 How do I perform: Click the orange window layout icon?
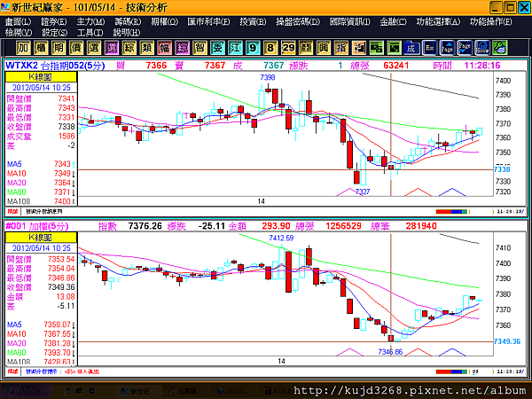click(358, 48)
